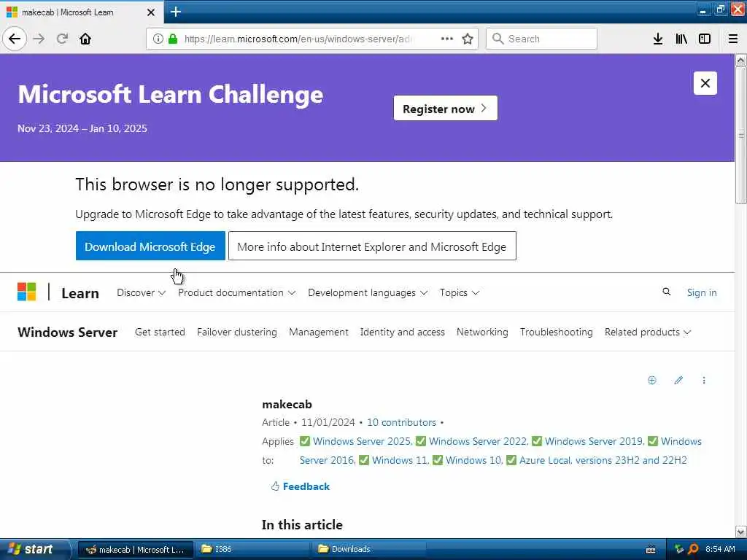This screenshot has width=747, height=560.
Task: Open the Windows Server 2019 link
Action: [x=594, y=441]
